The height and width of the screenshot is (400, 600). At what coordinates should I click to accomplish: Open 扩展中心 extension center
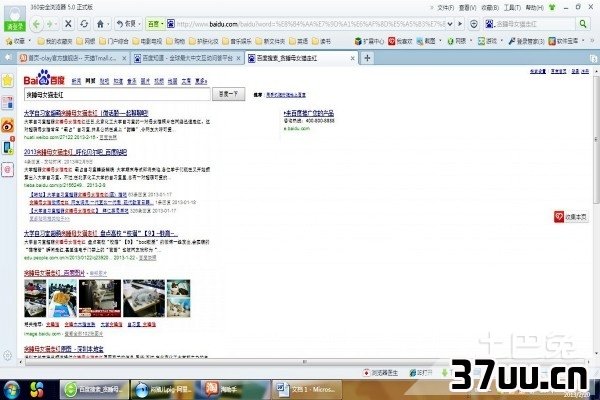[x=369, y=41]
